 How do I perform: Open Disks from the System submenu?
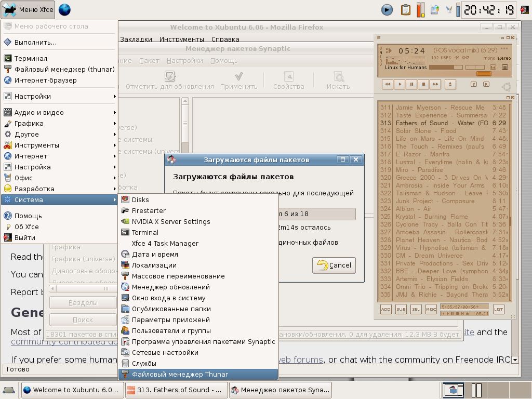tap(140, 199)
